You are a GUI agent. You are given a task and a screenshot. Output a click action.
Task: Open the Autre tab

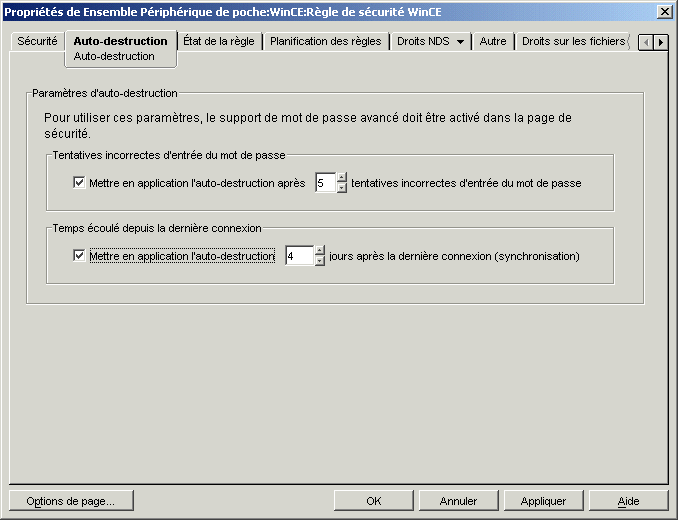click(493, 41)
